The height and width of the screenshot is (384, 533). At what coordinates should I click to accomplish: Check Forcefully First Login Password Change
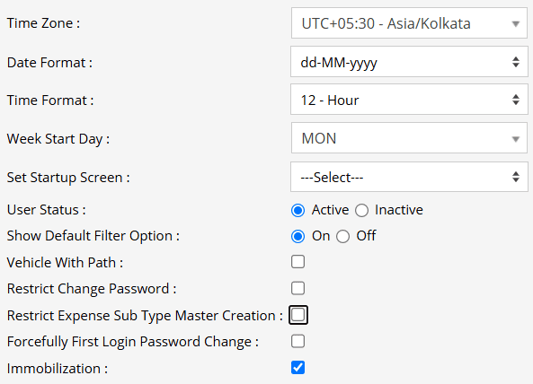tap(298, 341)
